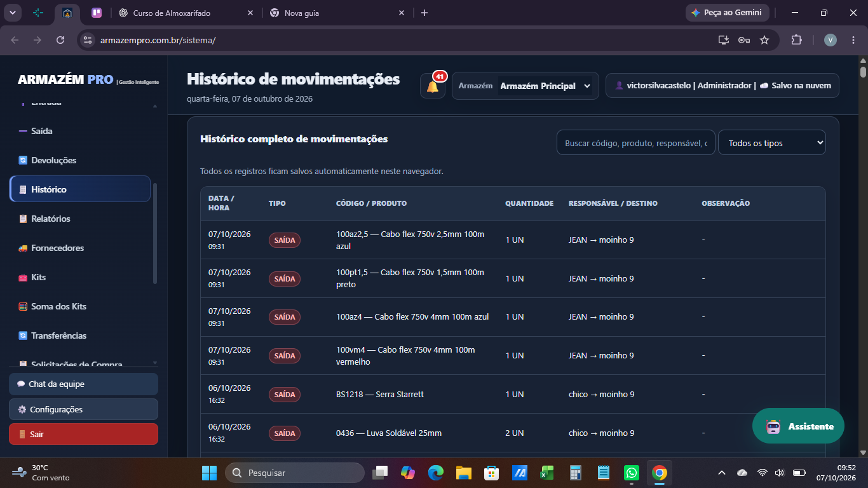Open the notifications bell with 41 badge
Viewport: 868px width, 488px height.
pos(433,86)
